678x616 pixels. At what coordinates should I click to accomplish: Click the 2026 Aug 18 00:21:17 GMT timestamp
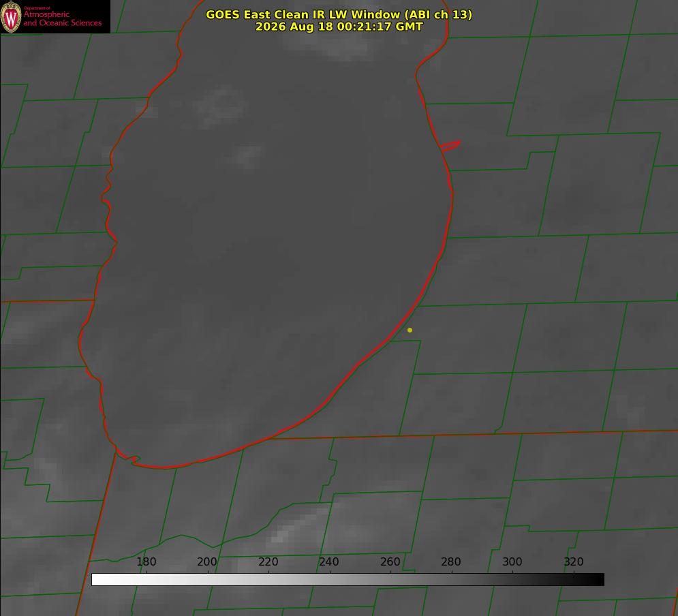coord(339,27)
